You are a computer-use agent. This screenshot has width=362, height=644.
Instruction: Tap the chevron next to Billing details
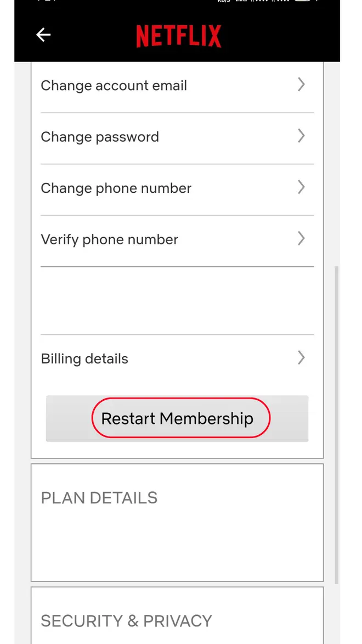click(301, 357)
